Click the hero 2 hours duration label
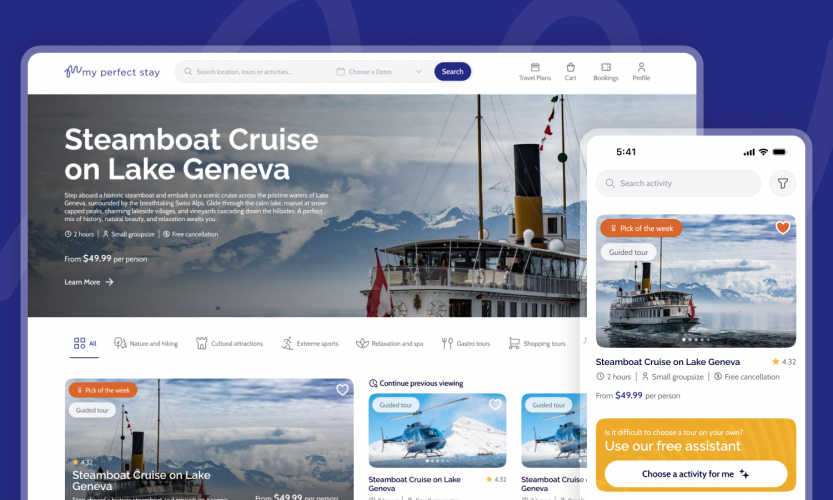The width and height of the screenshot is (833, 500). (x=80, y=234)
